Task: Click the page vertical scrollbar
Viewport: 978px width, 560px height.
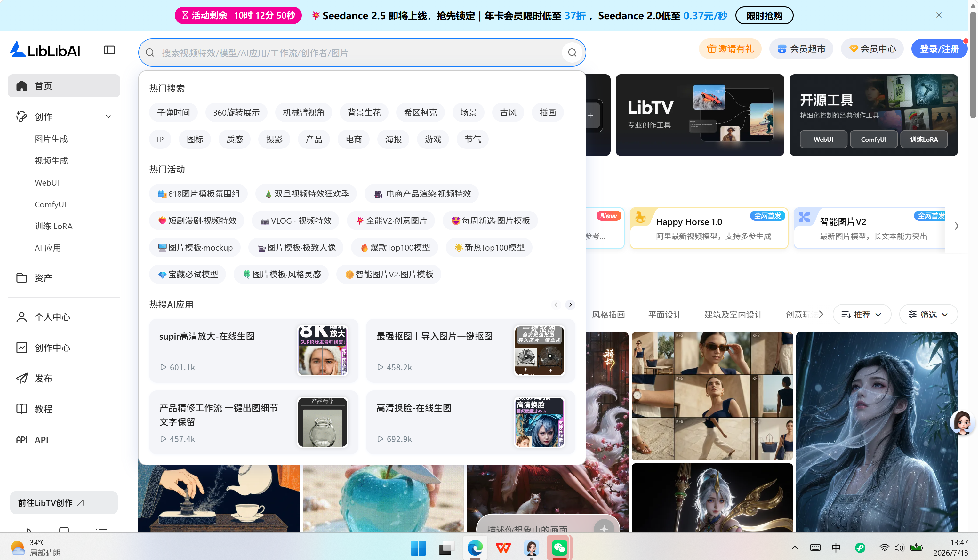Action: 973,65
